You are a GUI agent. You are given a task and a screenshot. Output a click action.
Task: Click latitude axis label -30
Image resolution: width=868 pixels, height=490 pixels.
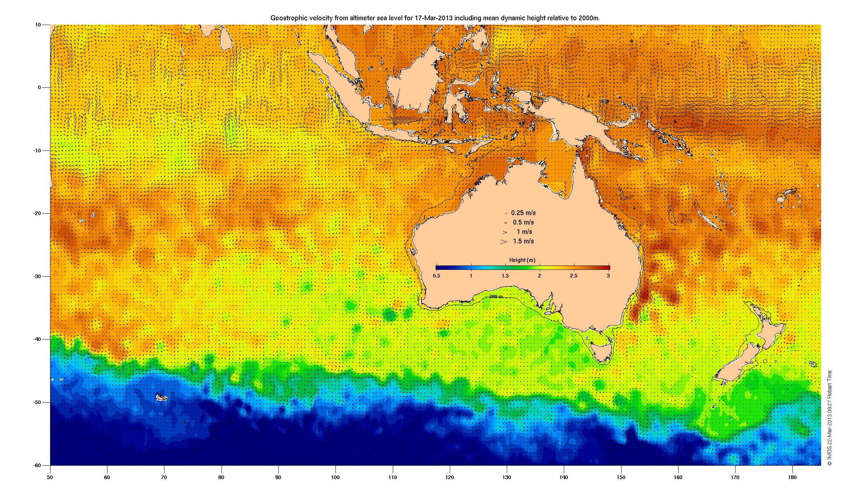(37, 276)
